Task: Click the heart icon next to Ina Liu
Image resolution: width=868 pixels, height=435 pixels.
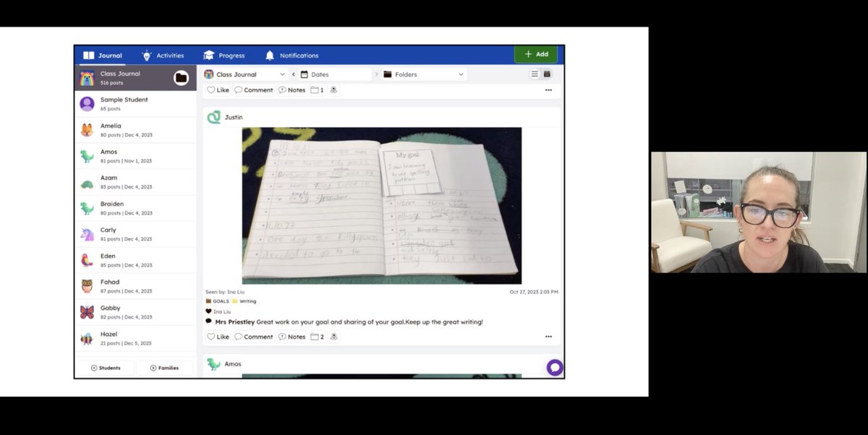Action: click(208, 311)
